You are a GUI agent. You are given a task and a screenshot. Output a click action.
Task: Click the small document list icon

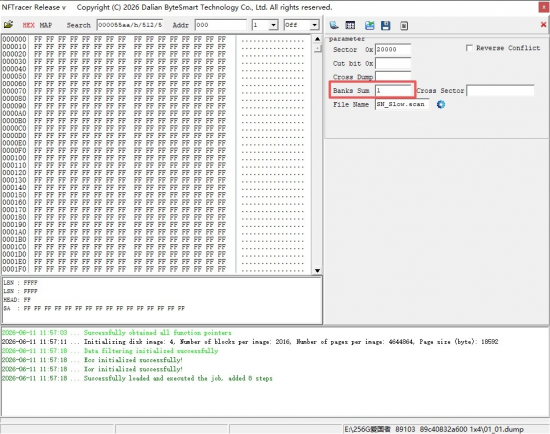click(404, 26)
